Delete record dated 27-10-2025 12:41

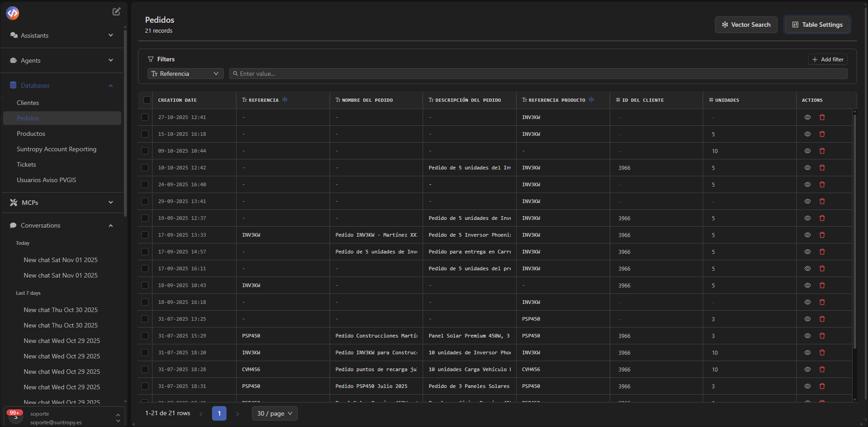(x=822, y=117)
